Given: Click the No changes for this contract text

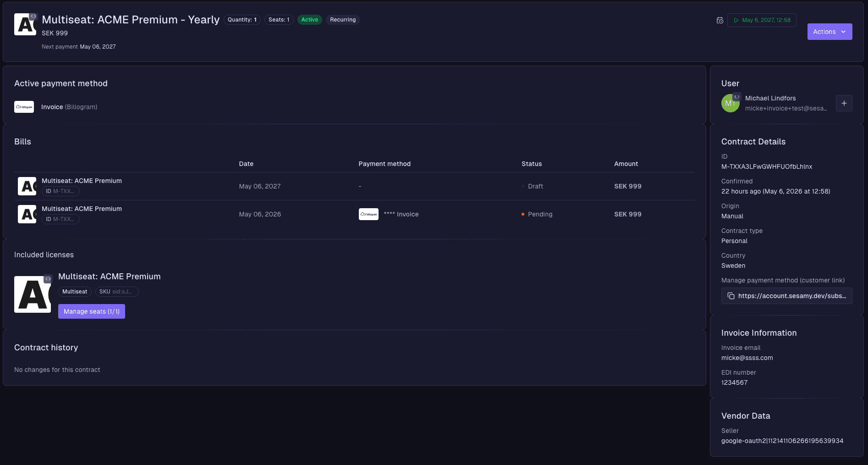Looking at the screenshot, I should (x=57, y=370).
